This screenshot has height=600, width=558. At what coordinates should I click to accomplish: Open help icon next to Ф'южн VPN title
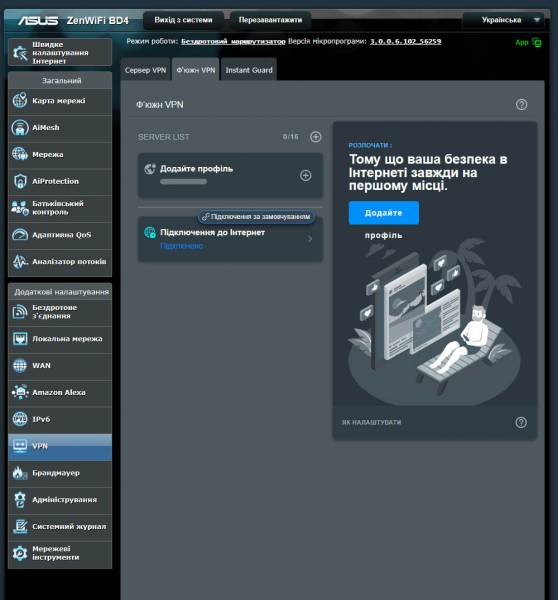[x=521, y=104]
